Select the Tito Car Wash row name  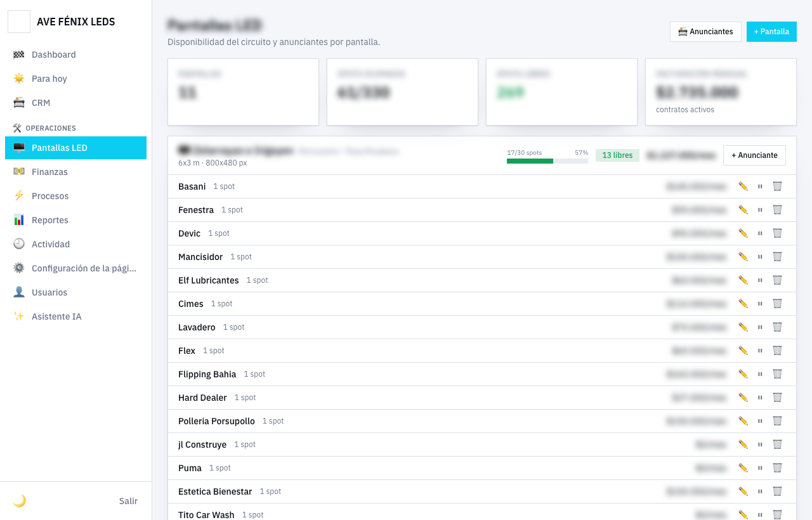(x=206, y=515)
